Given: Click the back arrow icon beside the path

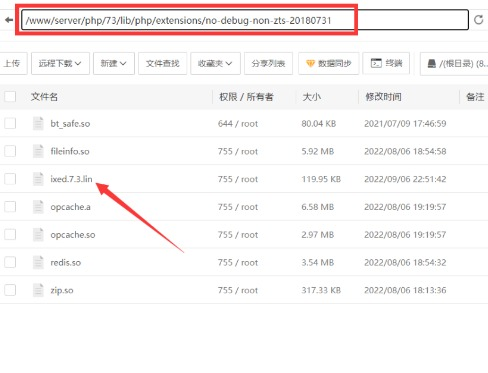Looking at the screenshot, I should (x=9, y=20).
